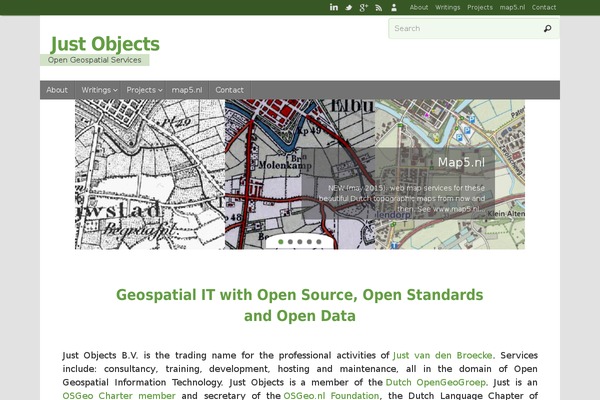The height and width of the screenshot is (400, 600).
Task: Subscribe via the RSS feed icon
Action: click(379, 7)
